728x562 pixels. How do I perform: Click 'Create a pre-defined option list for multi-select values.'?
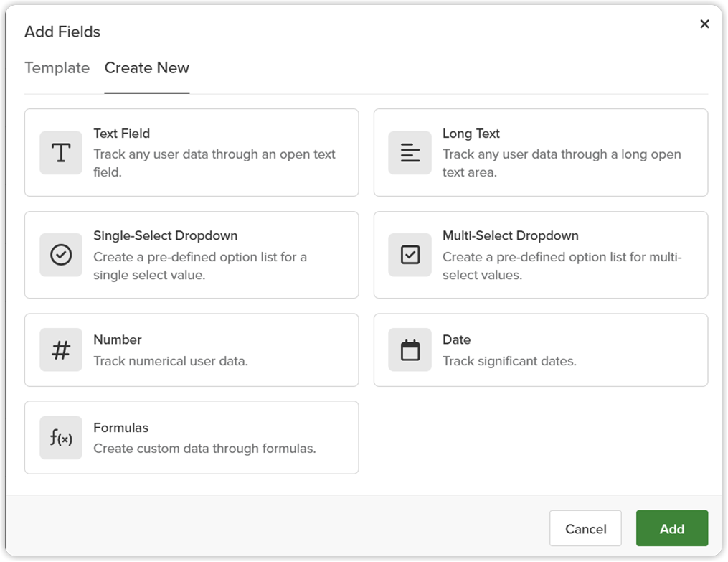pyautogui.click(x=562, y=266)
